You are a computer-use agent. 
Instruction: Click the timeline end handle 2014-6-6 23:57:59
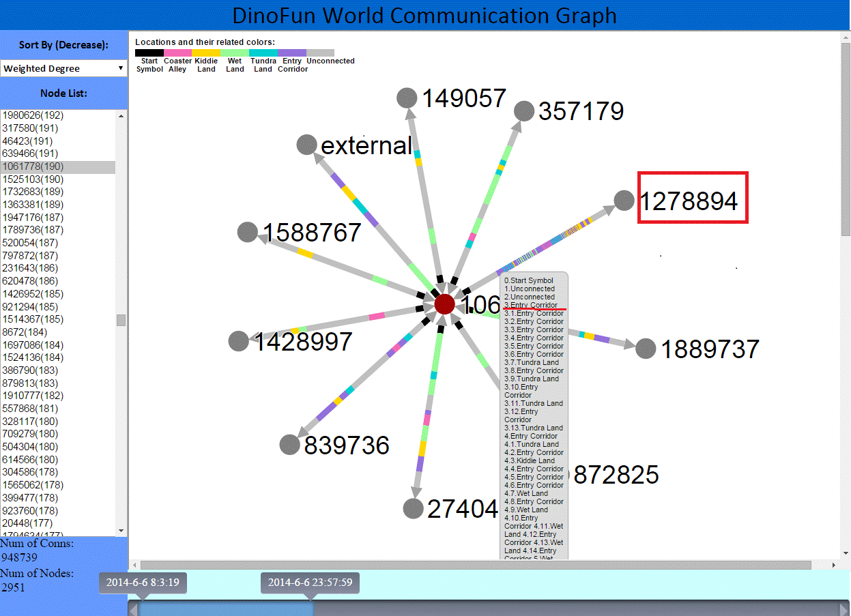tap(310, 583)
